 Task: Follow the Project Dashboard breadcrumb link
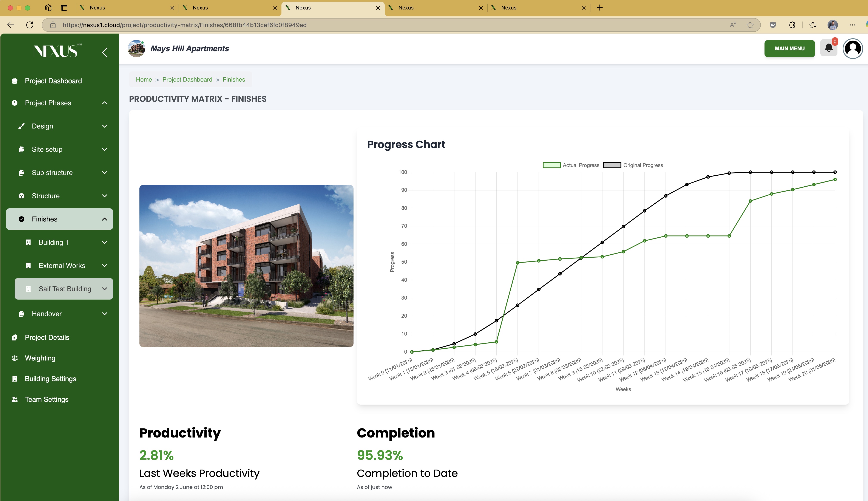click(187, 79)
